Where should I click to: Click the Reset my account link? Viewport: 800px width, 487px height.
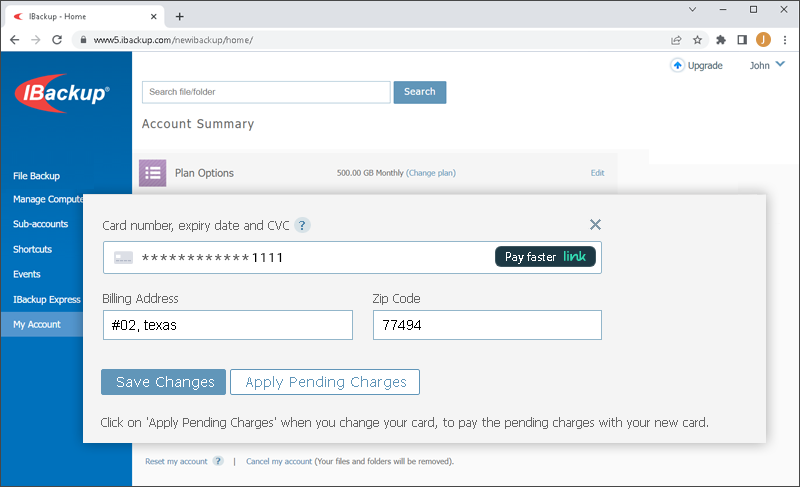(176, 462)
